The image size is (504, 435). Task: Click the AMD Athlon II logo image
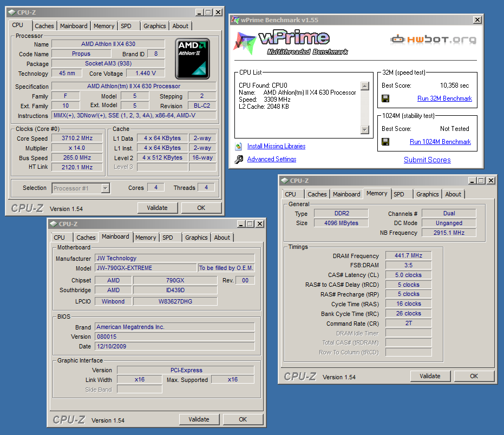pyautogui.click(x=192, y=59)
